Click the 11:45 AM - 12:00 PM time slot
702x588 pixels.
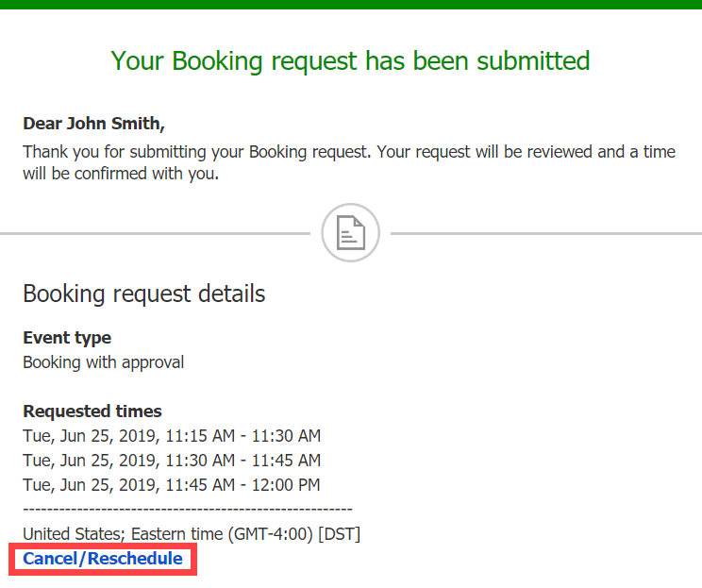172,485
